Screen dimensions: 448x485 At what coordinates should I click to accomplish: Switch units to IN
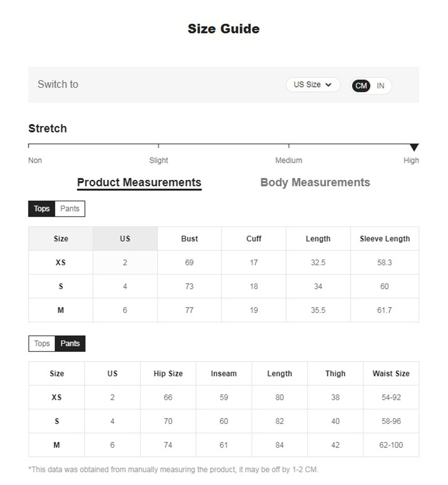click(380, 86)
